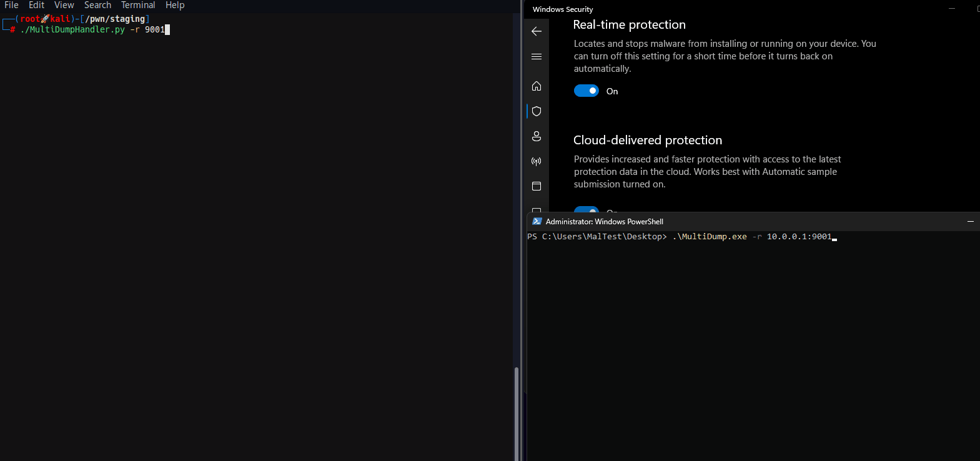Open the Help menu in Kali terminal
This screenshot has width=980, height=461.
point(175,5)
